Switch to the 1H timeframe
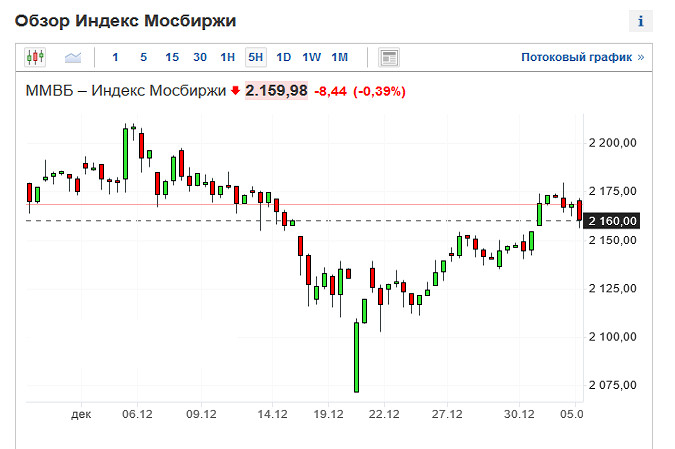Image resolution: width=675 pixels, height=449 pixels. click(x=228, y=57)
